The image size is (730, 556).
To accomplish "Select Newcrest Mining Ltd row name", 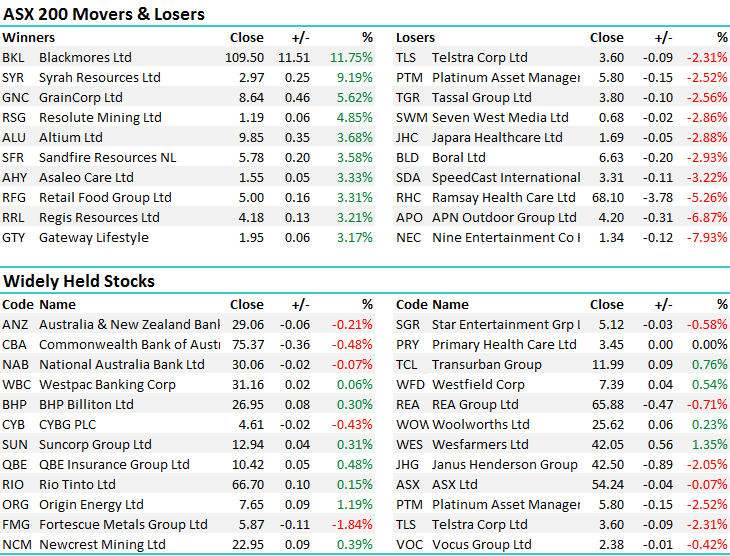I will tap(102, 545).
